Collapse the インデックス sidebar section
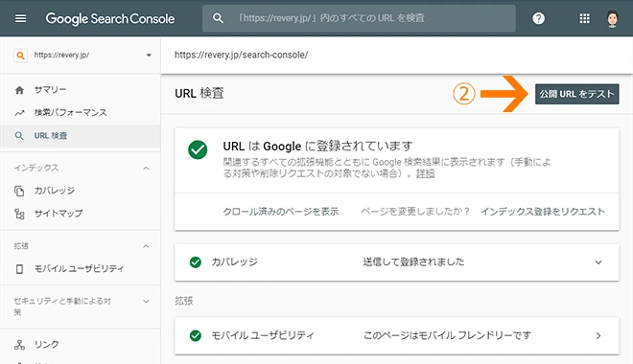Image resolution: width=633 pixels, height=364 pixels. (x=146, y=168)
